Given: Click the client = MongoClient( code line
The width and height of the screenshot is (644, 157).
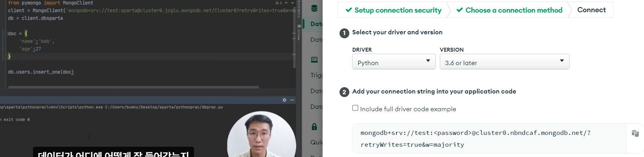Looking at the screenshot, I should [151, 11].
